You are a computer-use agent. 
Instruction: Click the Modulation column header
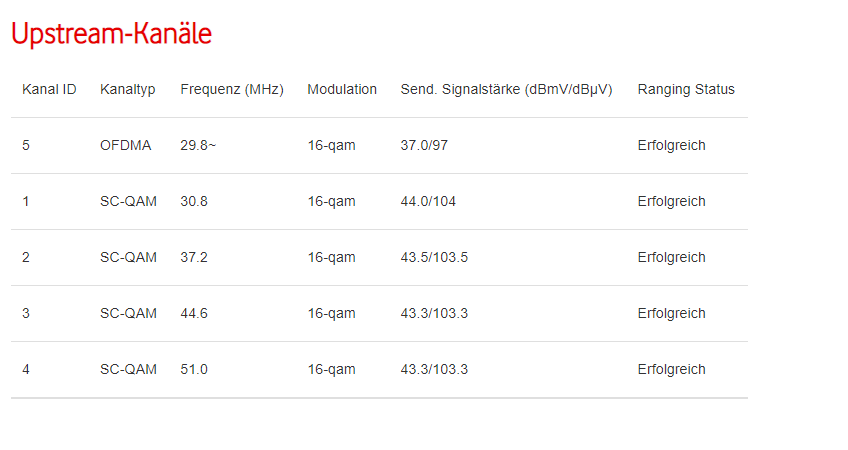pos(342,89)
